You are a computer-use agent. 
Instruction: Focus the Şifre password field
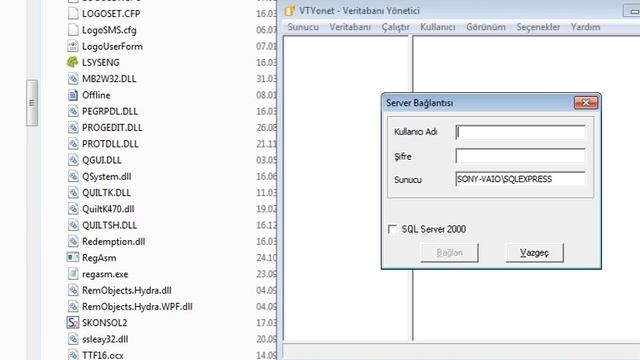tap(520, 156)
